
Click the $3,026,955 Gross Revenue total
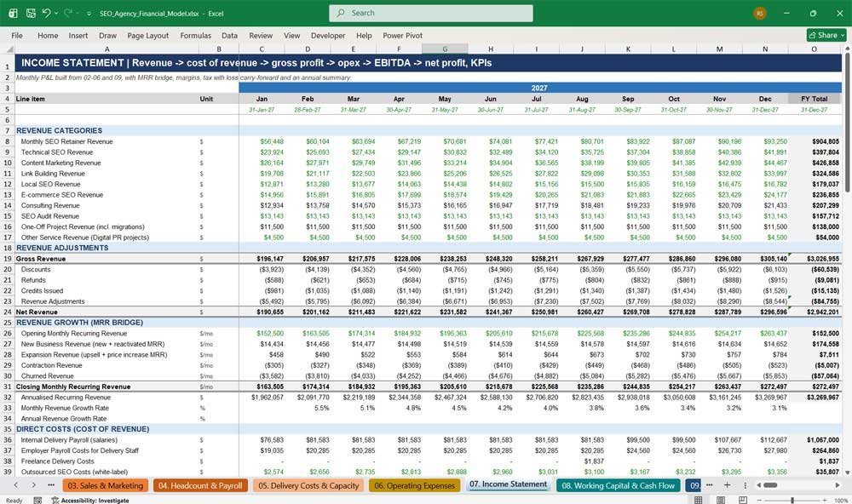tap(823, 259)
